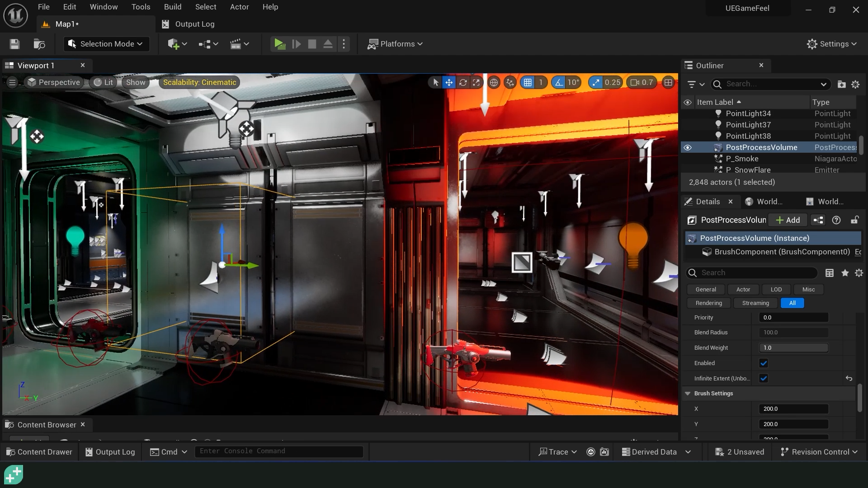This screenshot has height=488, width=868.
Task: Click the Blend Weight value slider
Action: [x=793, y=347]
